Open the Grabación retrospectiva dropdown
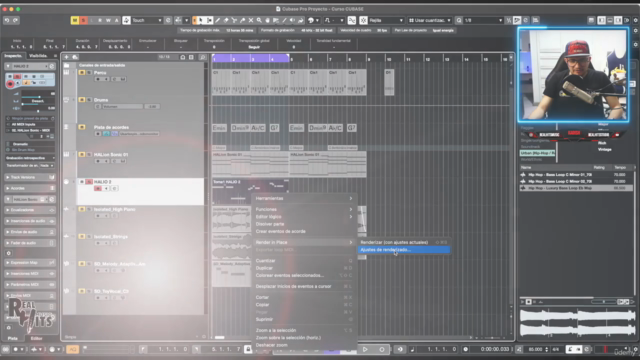 point(30,158)
